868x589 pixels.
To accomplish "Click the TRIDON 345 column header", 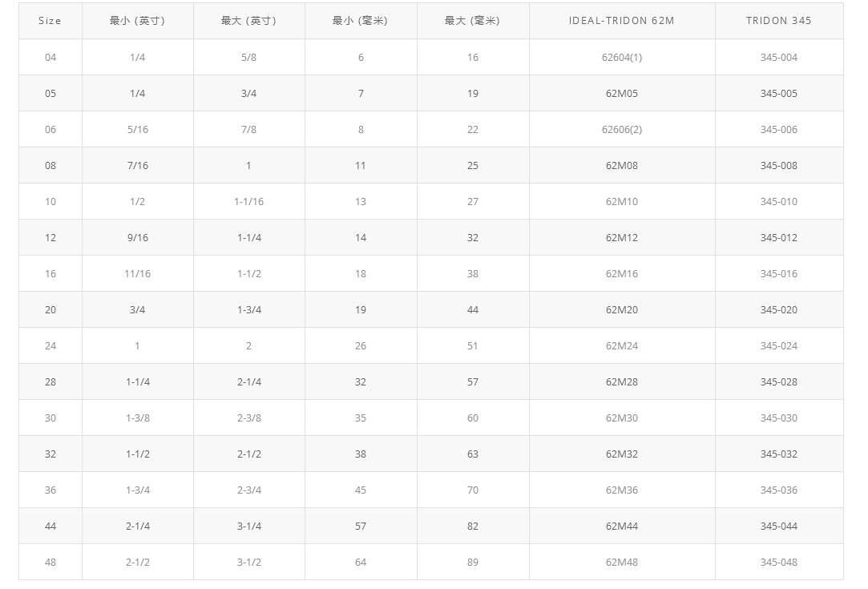I will [x=778, y=21].
